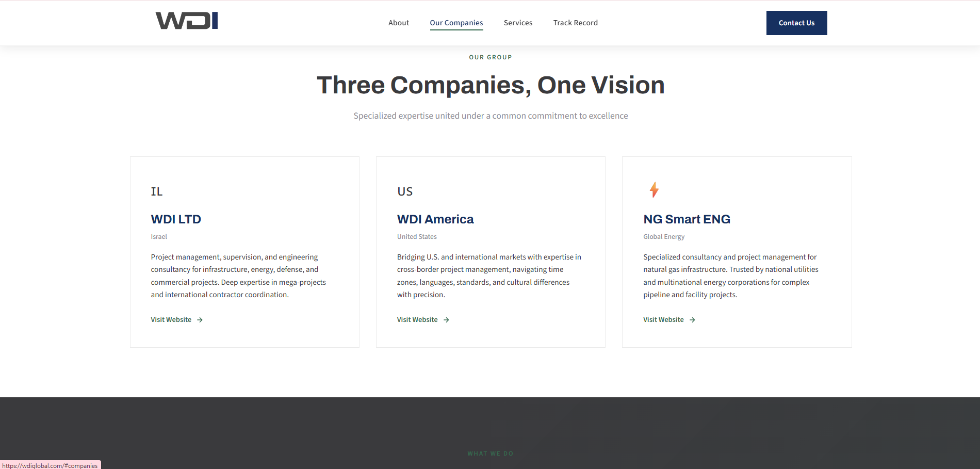980x469 pixels.
Task: Open the About page from the navigation
Action: [x=398, y=23]
